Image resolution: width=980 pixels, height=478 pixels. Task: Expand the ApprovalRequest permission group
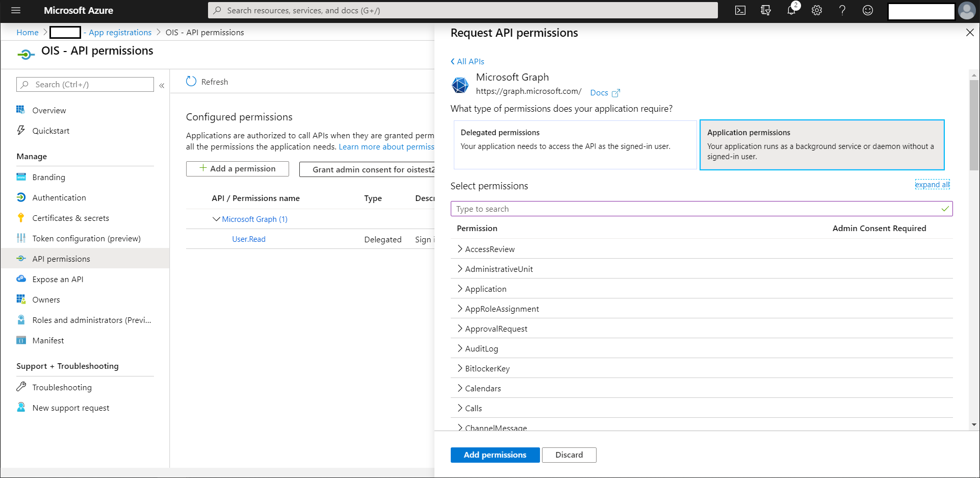tap(460, 329)
